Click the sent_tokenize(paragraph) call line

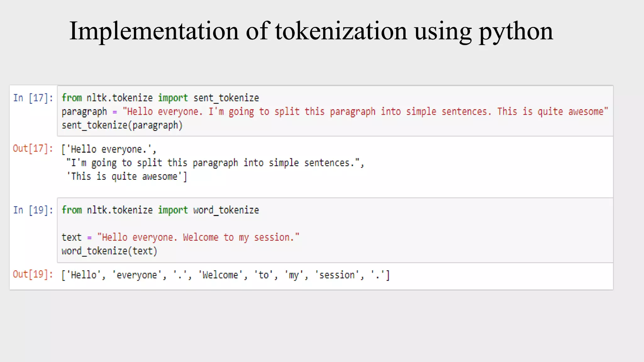click(x=122, y=125)
